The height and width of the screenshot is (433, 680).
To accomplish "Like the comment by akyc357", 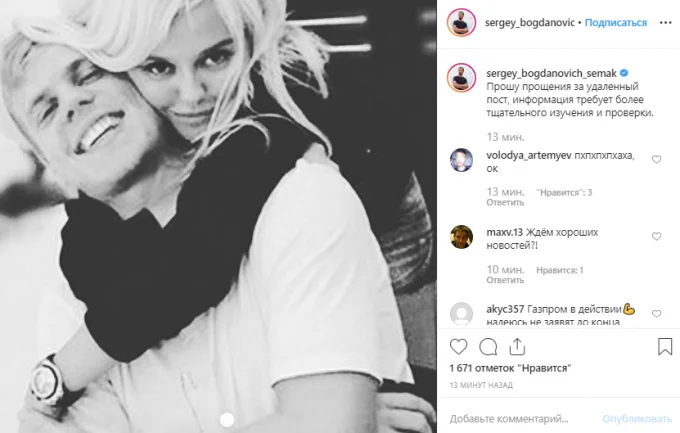I will (657, 313).
